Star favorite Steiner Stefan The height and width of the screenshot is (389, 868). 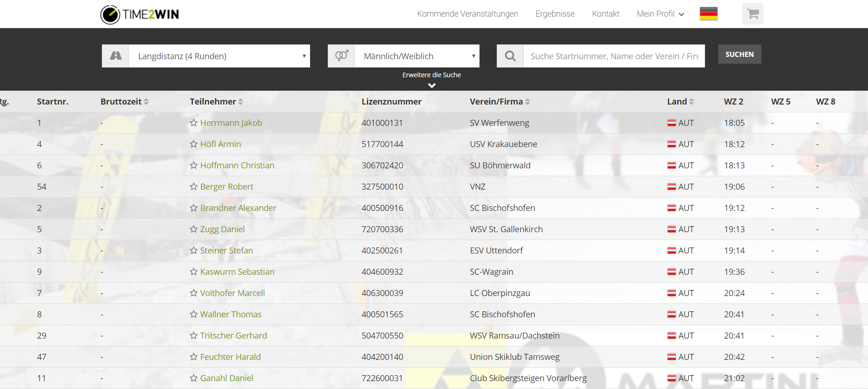(194, 250)
